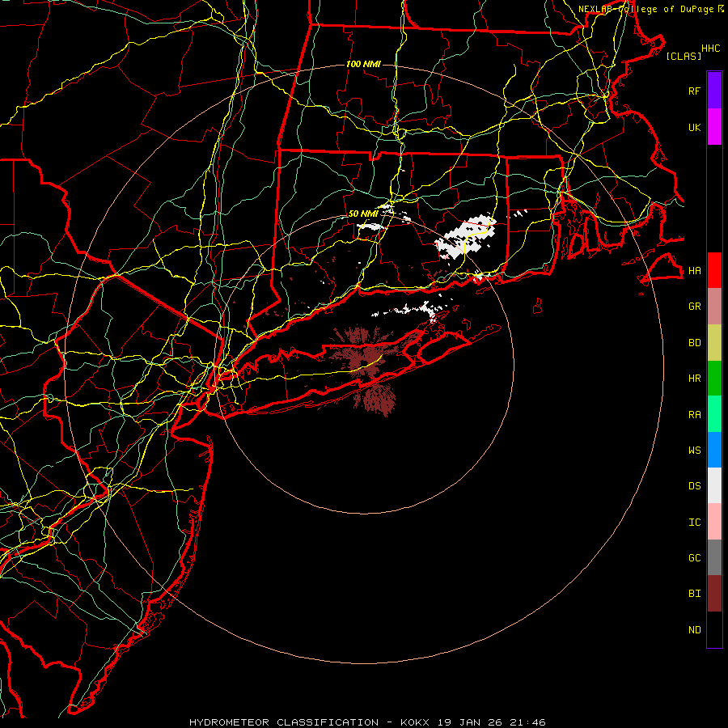Click the "NEXLAB College of DuPage" header text
Image resolution: width=728 pixels, height=728 pixels.
pyautogui.click(x=647, y=9)
